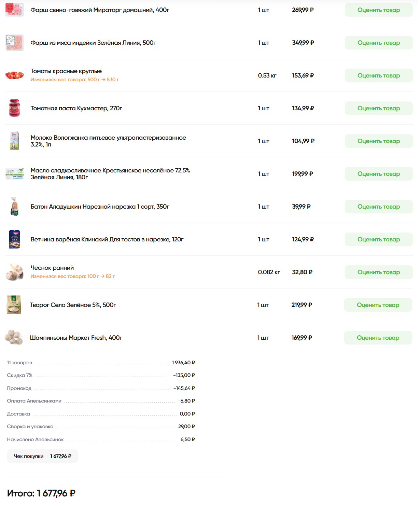Screen dimensions: 420x506
Task: Click the Вологжанка milk carton image
Action: (x=14, y=141)
